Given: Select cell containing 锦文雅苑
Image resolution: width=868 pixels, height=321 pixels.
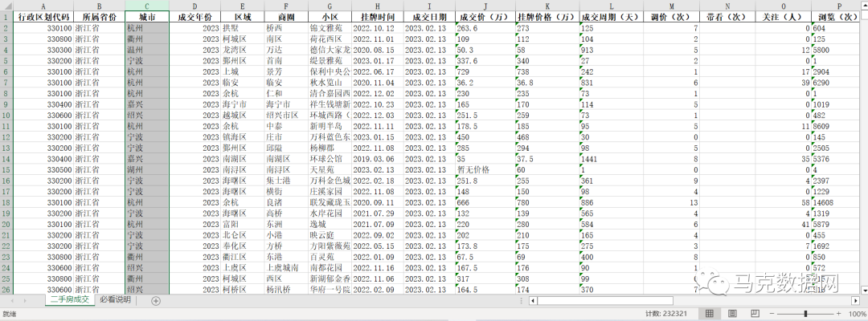Looking at the screenshot, I should (x=330, y=27).
